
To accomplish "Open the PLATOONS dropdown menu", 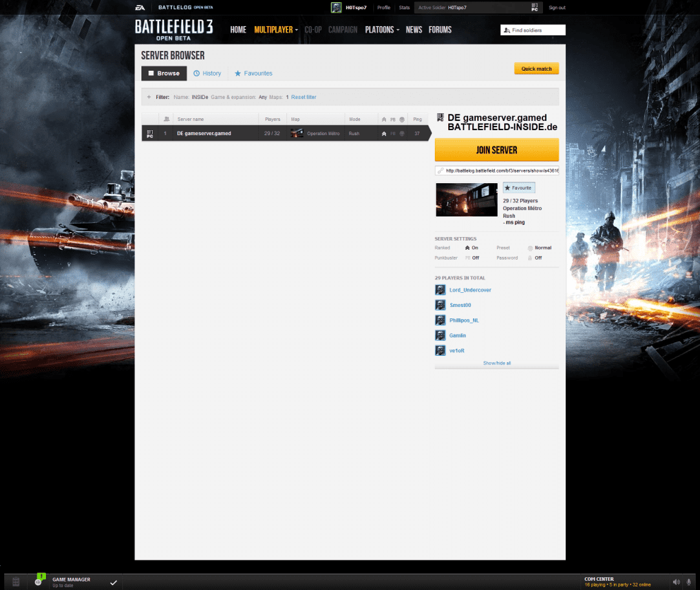I will pyautogui.click(x=380, y=30).
